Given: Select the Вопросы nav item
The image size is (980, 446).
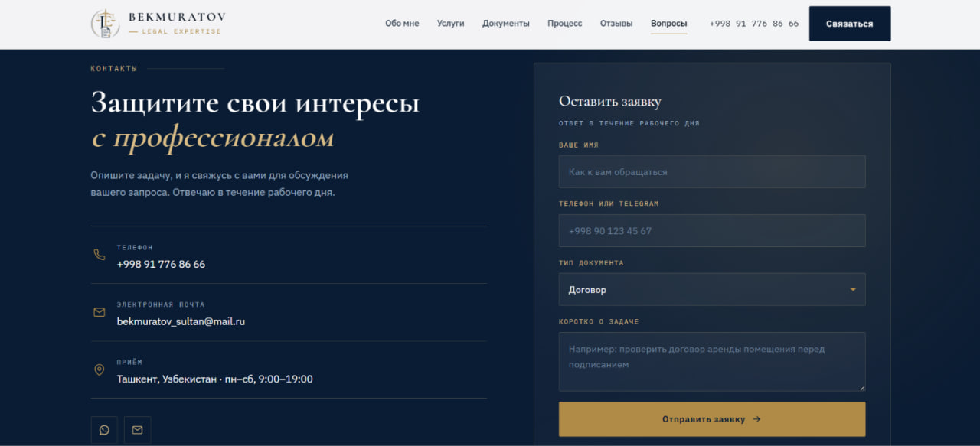Looking at the screenshot, I should click(669, 24).
